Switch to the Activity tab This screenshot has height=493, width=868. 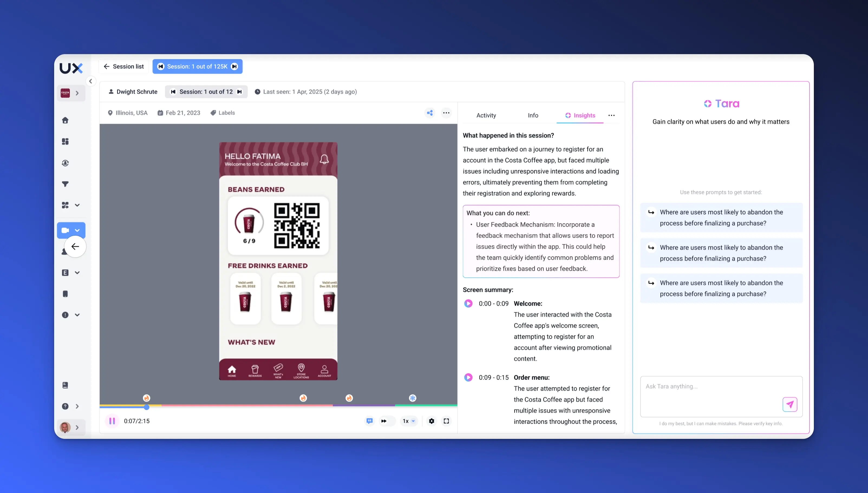[x=486, y=116]
